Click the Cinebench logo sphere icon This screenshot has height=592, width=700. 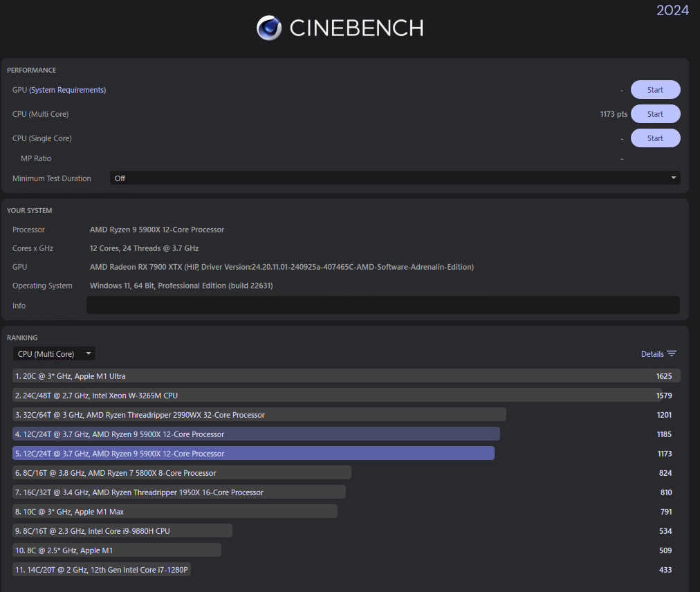click(x=269, y=28)
